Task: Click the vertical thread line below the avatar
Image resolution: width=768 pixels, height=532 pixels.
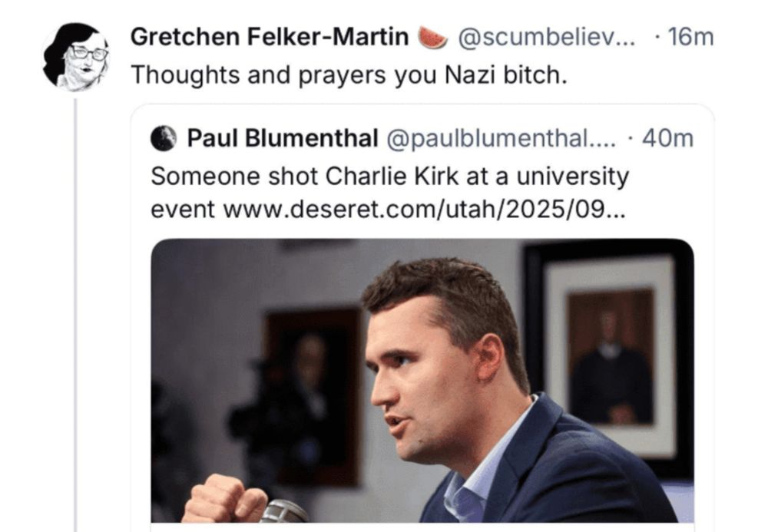Action: [x=76, y=307]
